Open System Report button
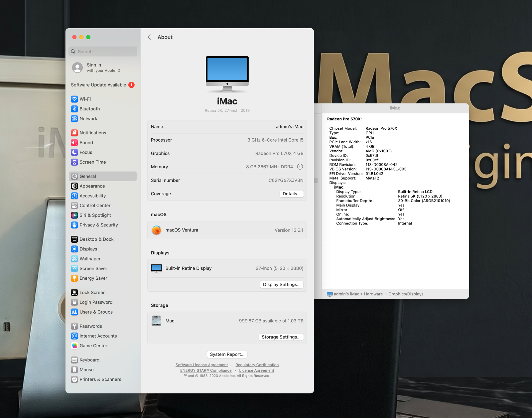Screen dimensions: 532x418 [x=227, y=354]
